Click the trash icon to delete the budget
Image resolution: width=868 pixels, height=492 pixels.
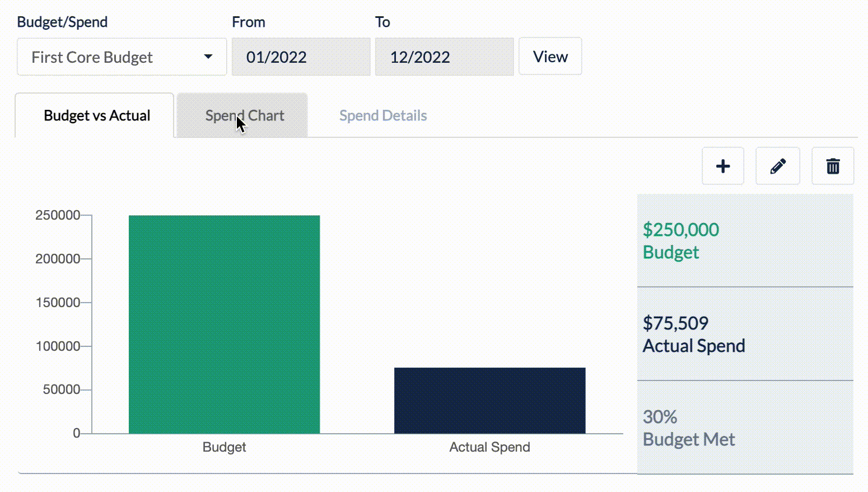click(833, 166)
